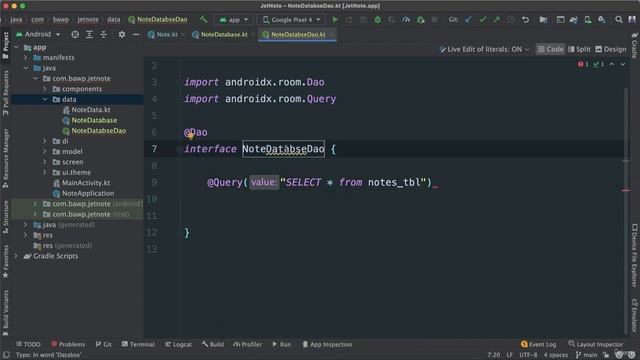The image size is (640, 360).
Task: Open the Build tool window tab
Action: click(213, 344)
